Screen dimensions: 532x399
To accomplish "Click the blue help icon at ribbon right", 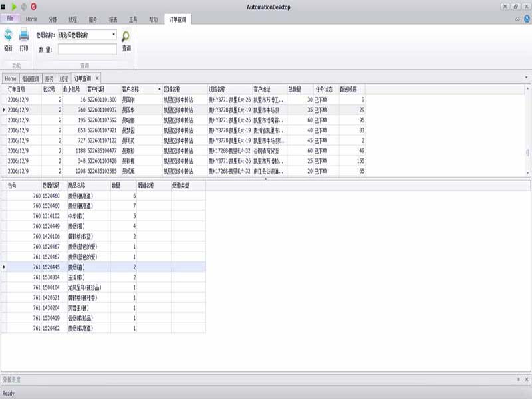I will 526,19.
